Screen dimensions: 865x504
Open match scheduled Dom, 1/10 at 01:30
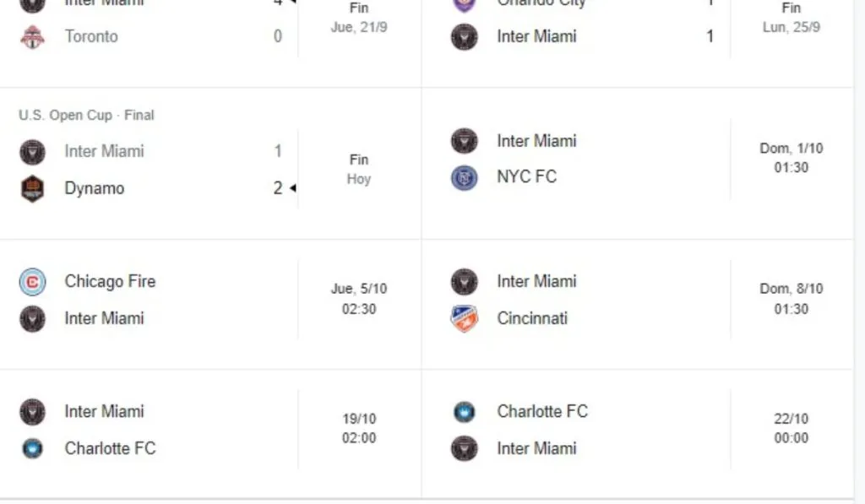point(791,158)
